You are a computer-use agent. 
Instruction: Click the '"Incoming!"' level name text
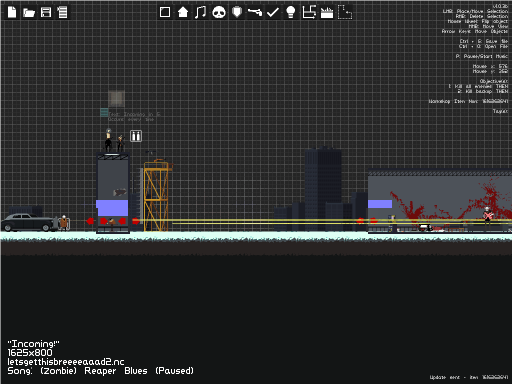[x=33, y=344]
